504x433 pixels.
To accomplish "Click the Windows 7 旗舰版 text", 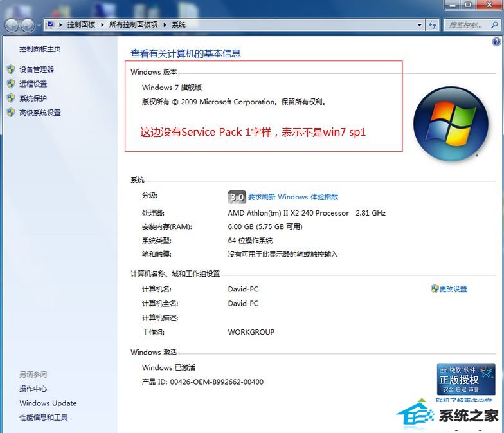I will (172, 88).
